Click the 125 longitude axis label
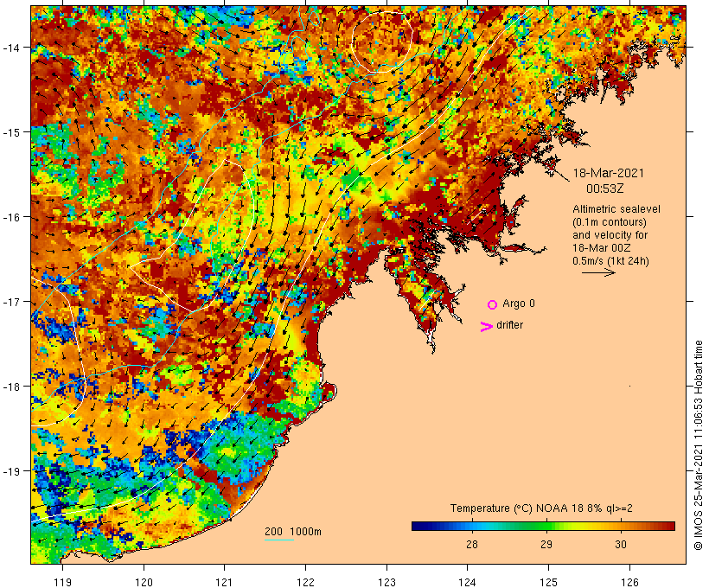This screenshot has width=709, height=588. click(548, 582)
